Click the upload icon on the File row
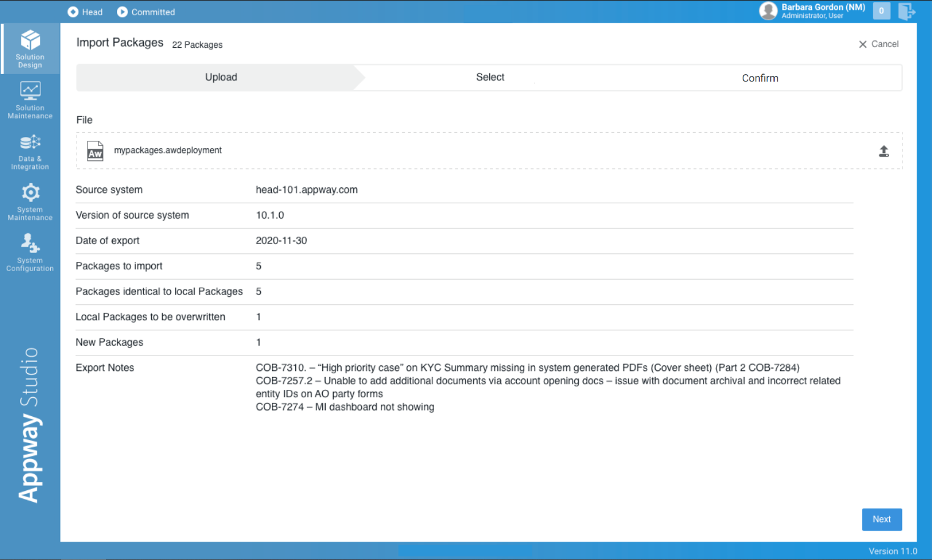Screen dimensions: 932x560 [884, 151]
